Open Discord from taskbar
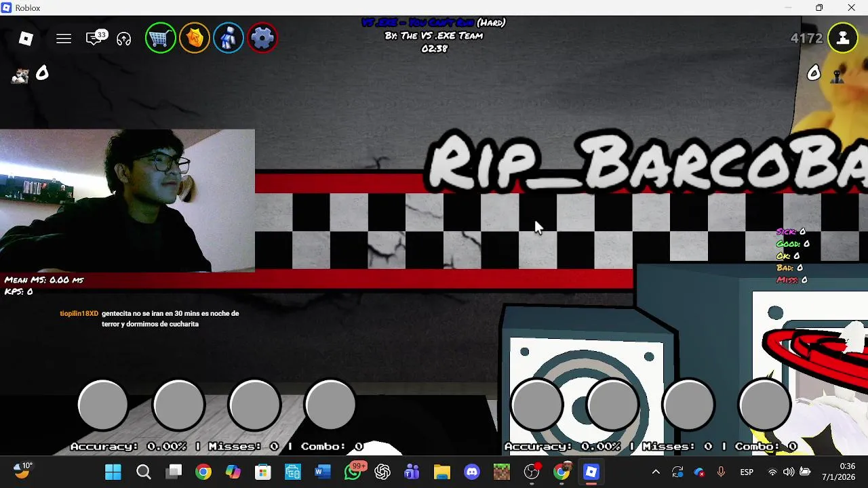Image resolution: width=868 pixels, height=488 pixels. (472, 472)
